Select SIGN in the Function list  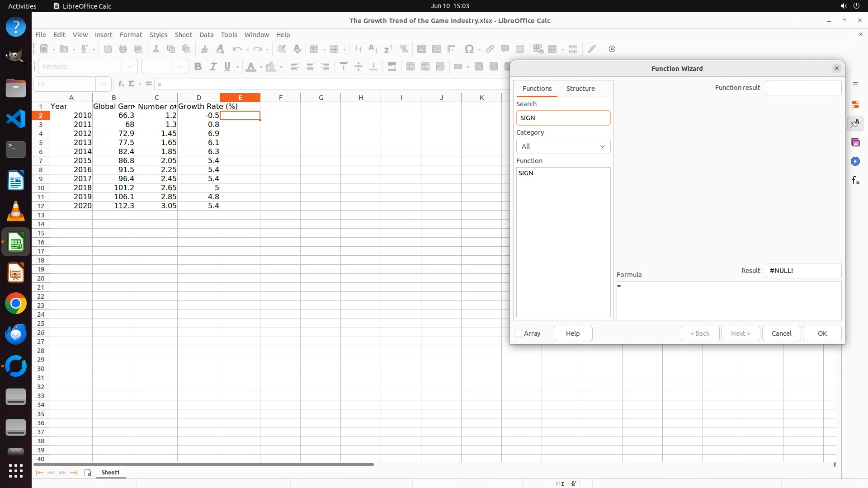[x=526, y=173]
